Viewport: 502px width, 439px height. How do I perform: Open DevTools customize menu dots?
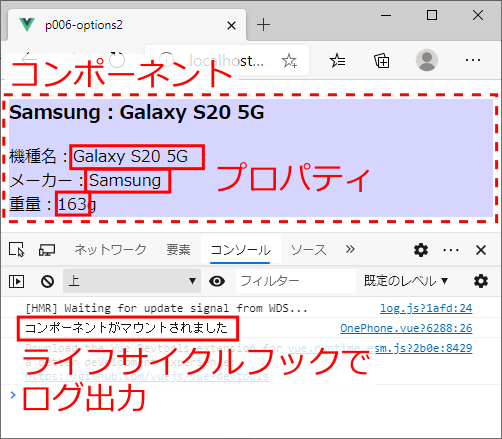pos(451,250)
